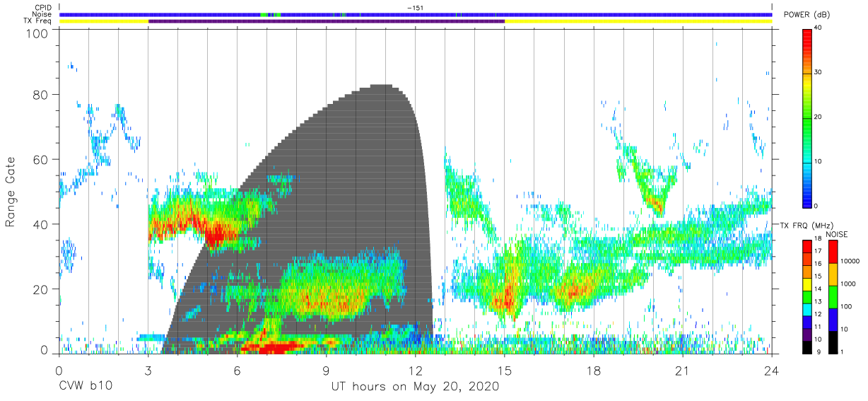Image resolution: width=868 pixels, height=401 pixels.
Task: Click the POWER (dB) legend title
Action: 807,15
